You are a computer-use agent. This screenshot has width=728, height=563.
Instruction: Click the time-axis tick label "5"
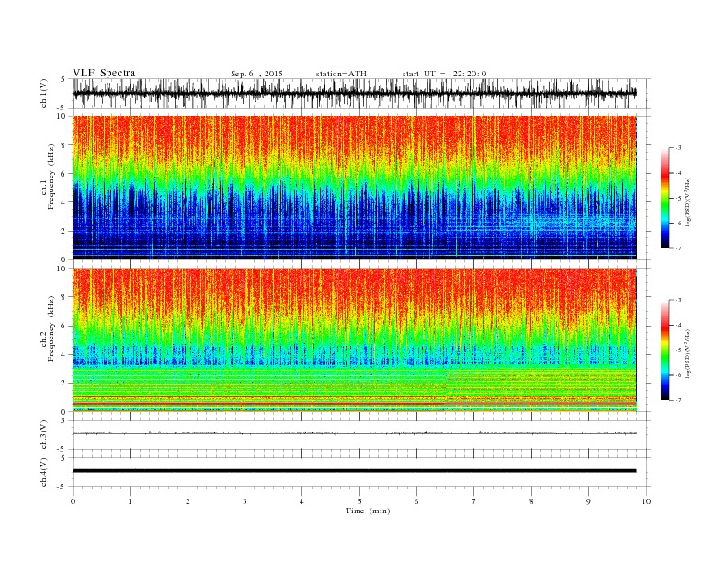pos(359,501)
